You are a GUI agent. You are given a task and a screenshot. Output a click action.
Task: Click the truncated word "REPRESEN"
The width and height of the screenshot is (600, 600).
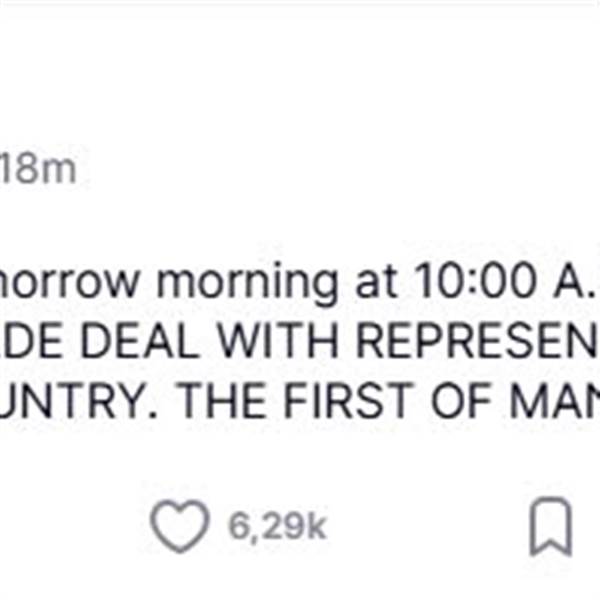click(x=477, y=341)
